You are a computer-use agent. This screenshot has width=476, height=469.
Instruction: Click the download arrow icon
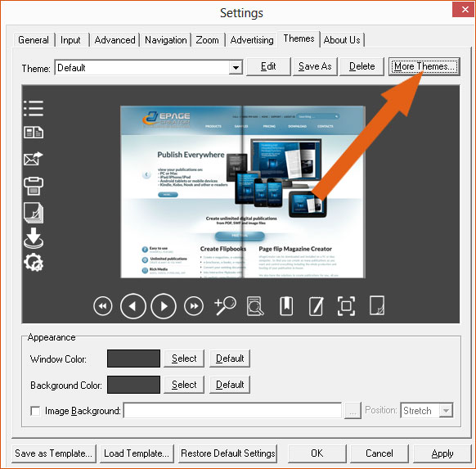click(x=34, y=238)
